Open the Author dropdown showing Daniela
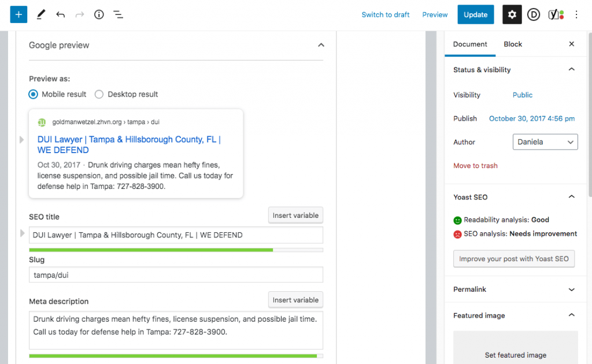The height and width of the screenshot is (364, 592). click(545, 142)
